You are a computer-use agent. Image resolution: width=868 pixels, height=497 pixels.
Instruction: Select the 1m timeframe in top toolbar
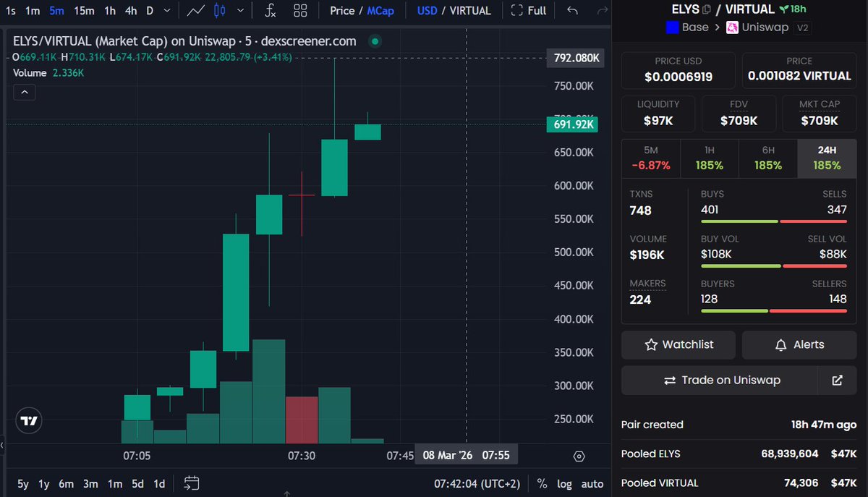(x=33, y=11)
